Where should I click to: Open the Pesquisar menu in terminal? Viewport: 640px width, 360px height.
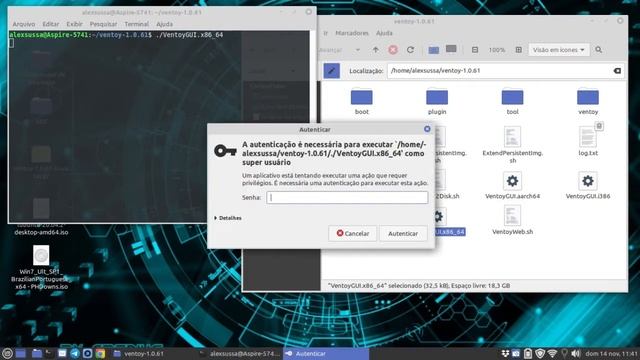(x=103, y=24)
